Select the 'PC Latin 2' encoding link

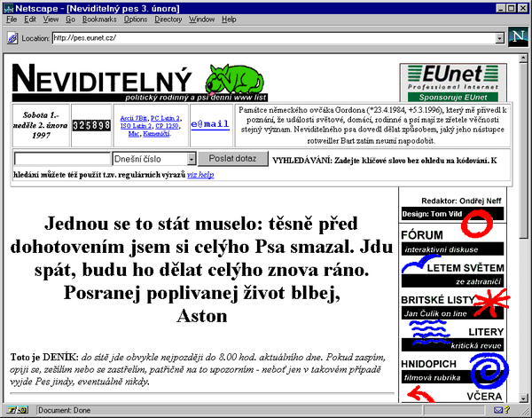[168, 117]
